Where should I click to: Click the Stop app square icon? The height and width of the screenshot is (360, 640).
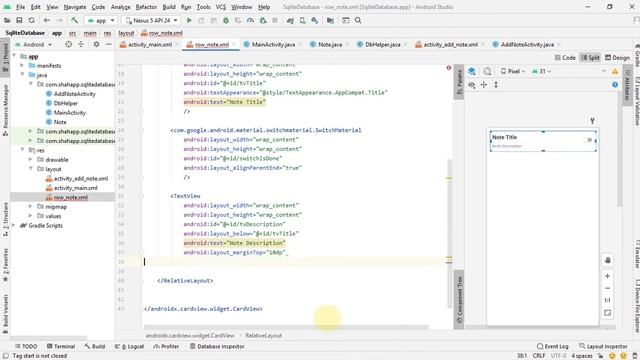pyautogui.click(x=275, y=20)
